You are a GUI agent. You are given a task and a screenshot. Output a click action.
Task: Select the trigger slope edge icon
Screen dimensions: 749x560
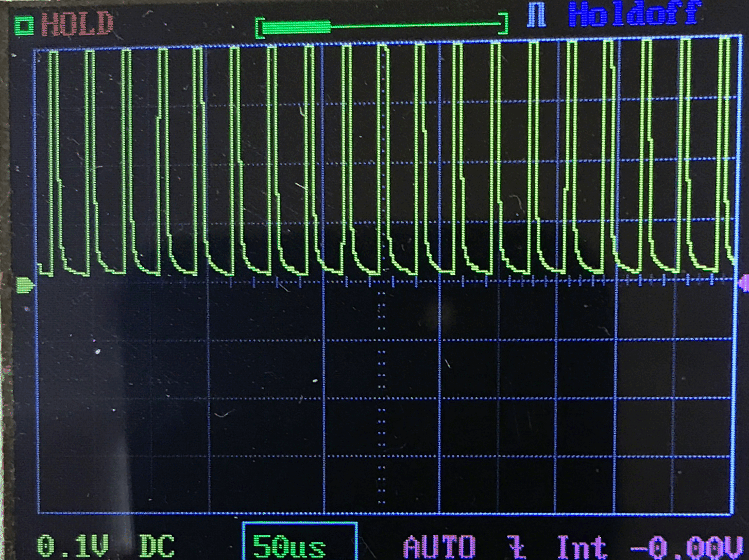516,547
